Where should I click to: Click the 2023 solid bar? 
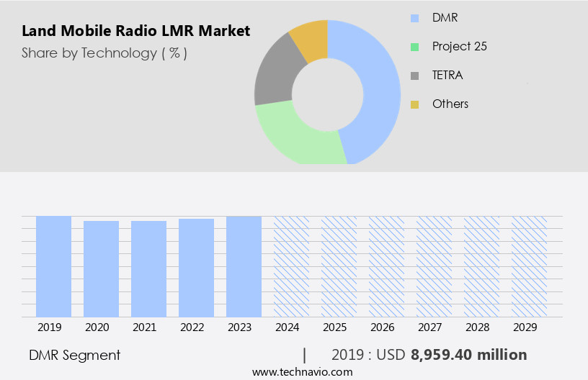click(244, 266)
